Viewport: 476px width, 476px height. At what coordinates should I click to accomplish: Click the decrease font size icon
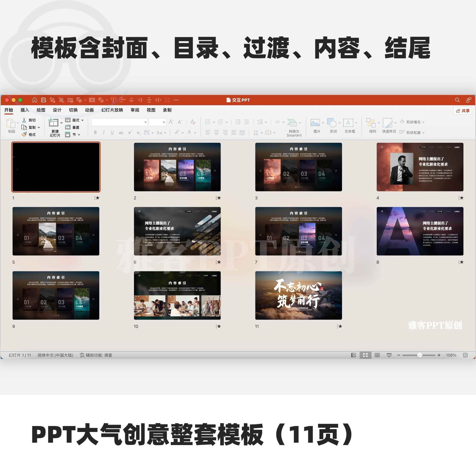click(180, 122)
